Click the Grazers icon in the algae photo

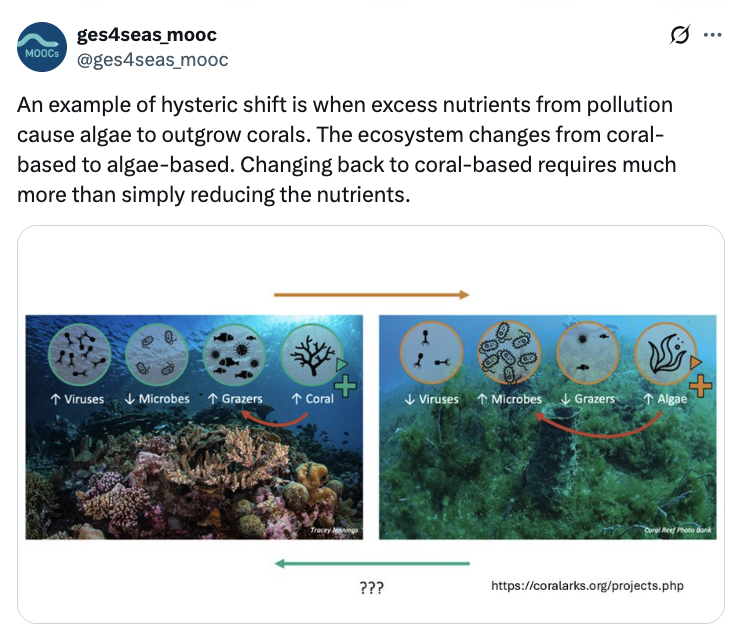[x=587, y=355]
